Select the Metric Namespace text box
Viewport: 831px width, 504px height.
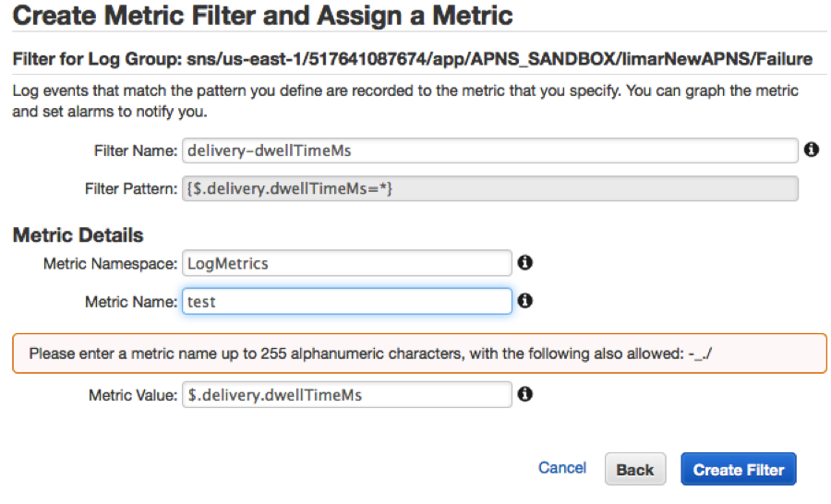click(x=346, y=263)
